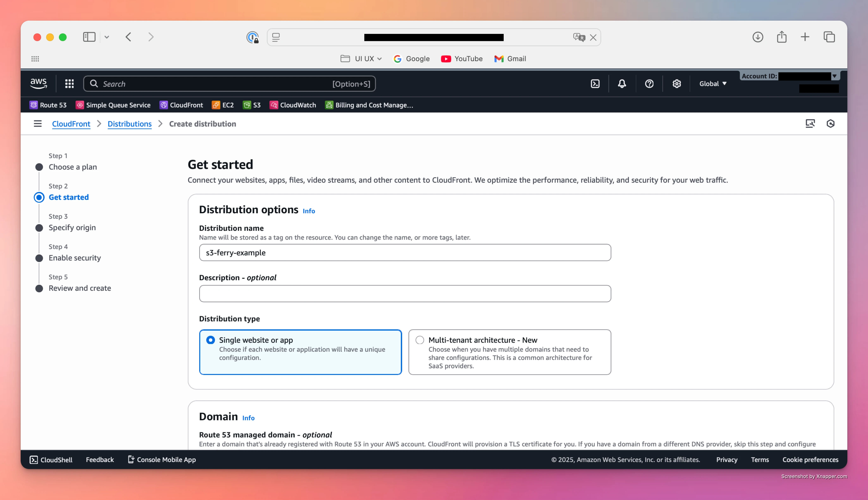Select Multi-tenant architecture radio option
Screen dimensions: 868x500
click(419, 340)
